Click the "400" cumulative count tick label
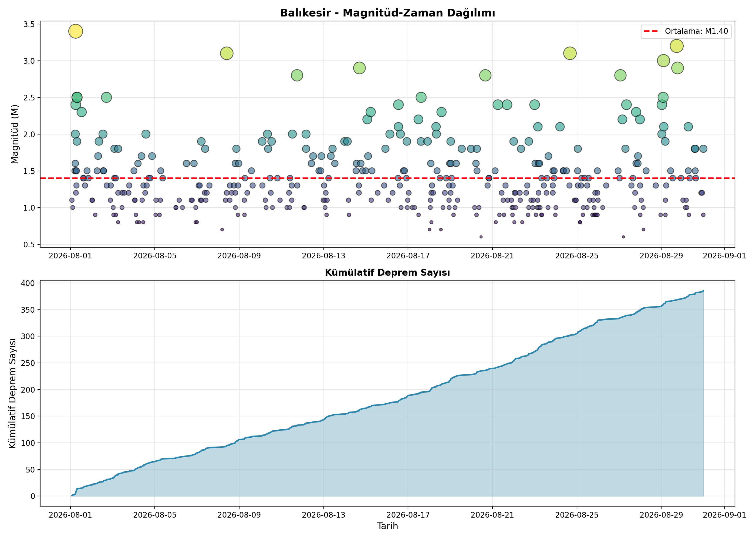Viewport: 756px width, 540px height. [x=28, y=283]
